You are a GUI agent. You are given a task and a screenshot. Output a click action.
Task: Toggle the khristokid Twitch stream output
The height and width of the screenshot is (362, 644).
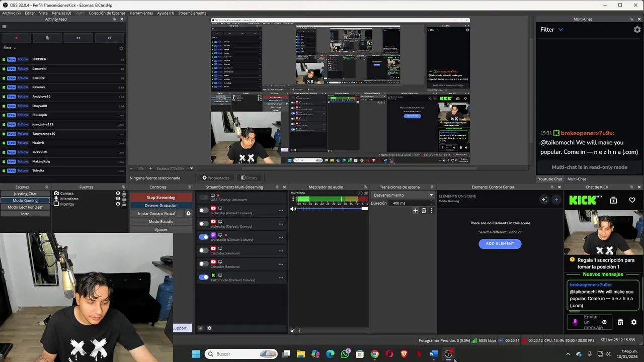coord(203,237)
